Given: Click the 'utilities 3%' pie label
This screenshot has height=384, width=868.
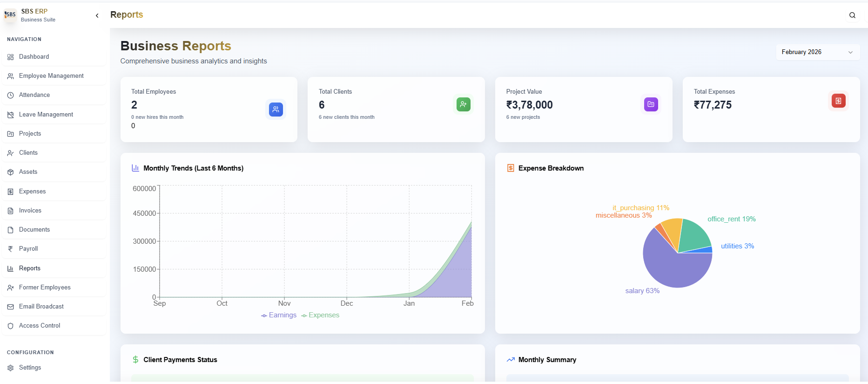Looking at the screenshot, I should click(x=738, y=246).
